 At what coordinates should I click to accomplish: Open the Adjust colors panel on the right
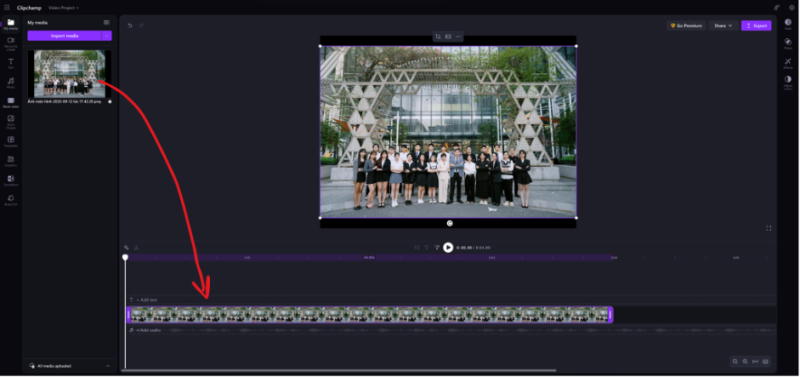(788, 82)
